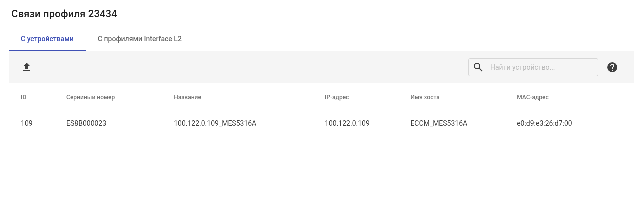
Task: Select device row with ID 109
Action: coord(27,123)
